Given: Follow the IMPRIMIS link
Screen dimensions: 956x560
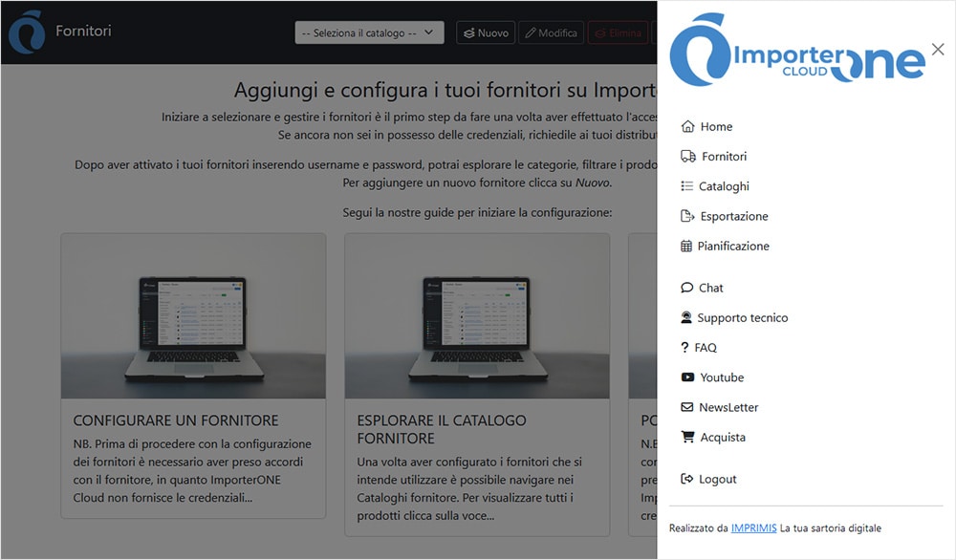Looking at the screenshot, I should tap(753, 528).
